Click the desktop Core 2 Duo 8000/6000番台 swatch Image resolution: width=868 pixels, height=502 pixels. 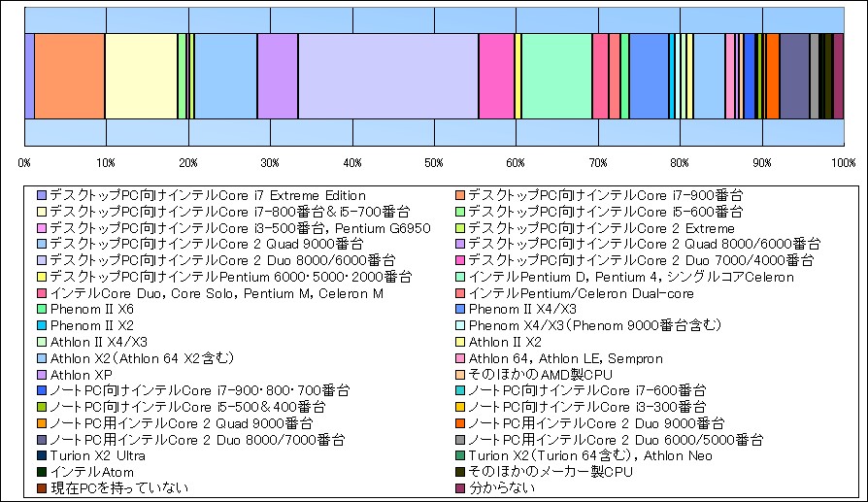(x=42, y=260)
